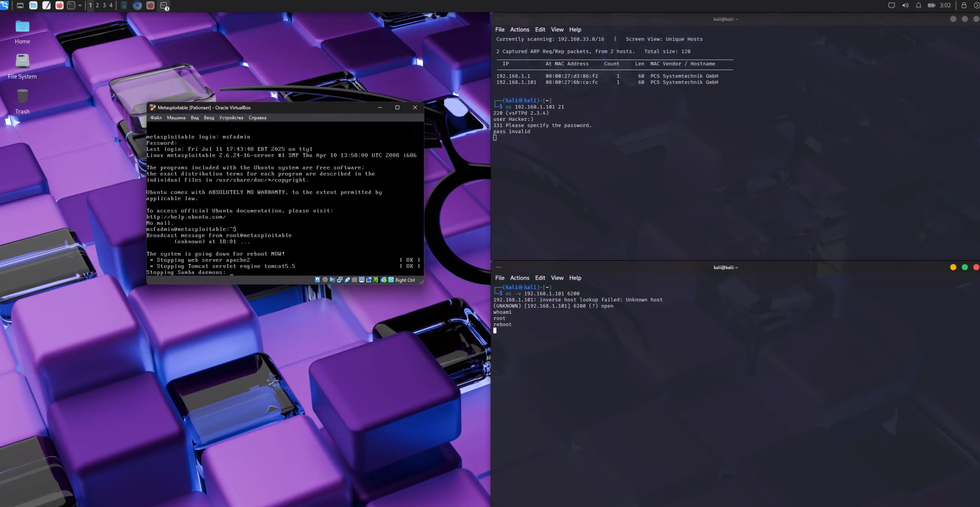Activate the Chromium window in taskbar
980x507 pixels.
point(137,5)
